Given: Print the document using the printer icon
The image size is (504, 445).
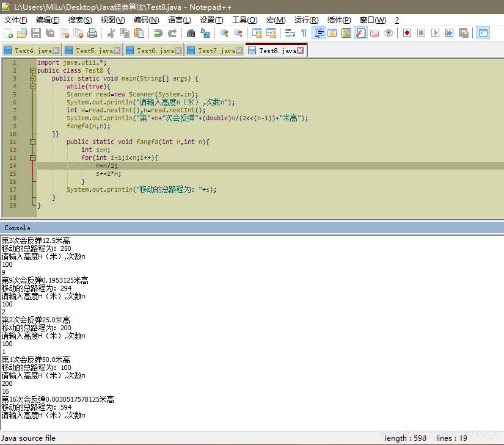Looking at the screenshot, I should [x=93, y=33].
